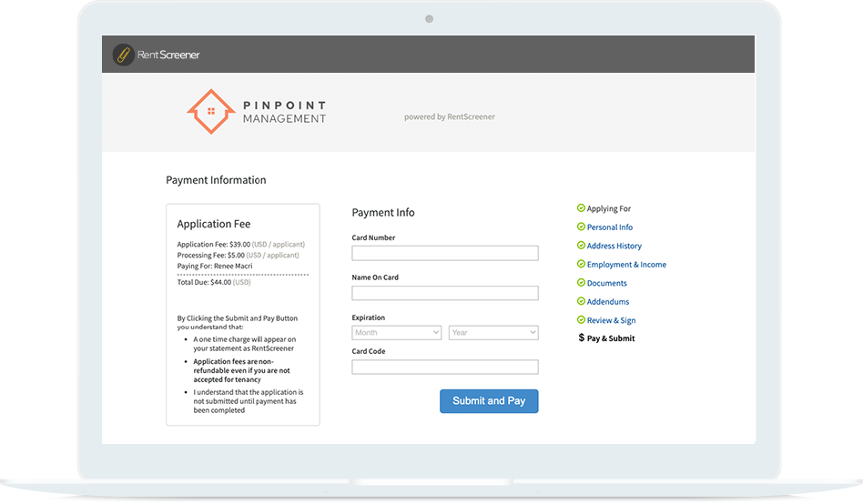
Task: Click the 'Card Number' field label
Action: click(373, 237)
